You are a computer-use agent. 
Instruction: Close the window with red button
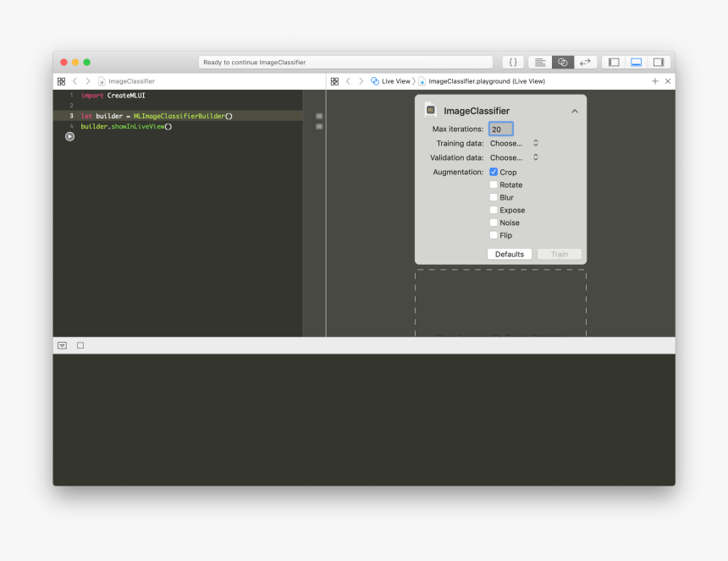pos(64,62)
